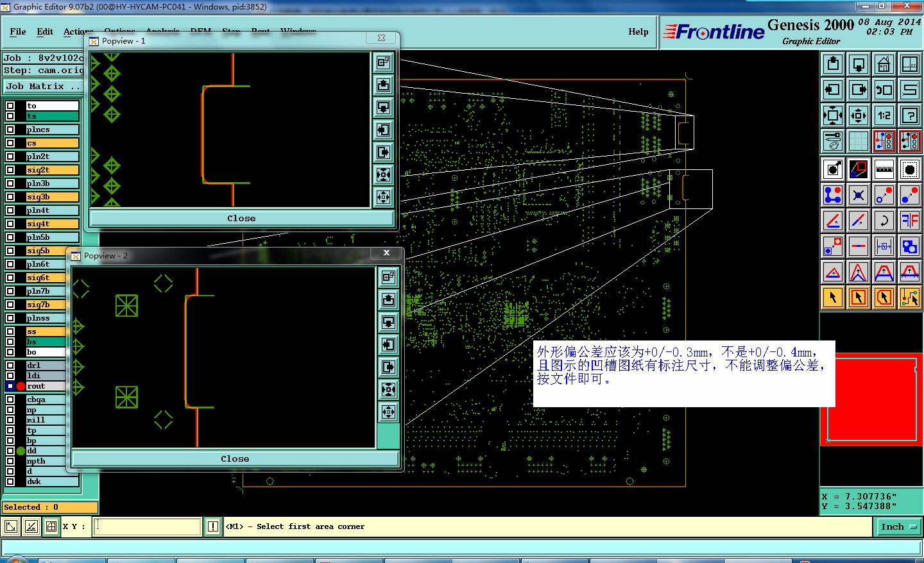
Task: Click pan right icon in Popview 1
Action: (x=383, y=152)
